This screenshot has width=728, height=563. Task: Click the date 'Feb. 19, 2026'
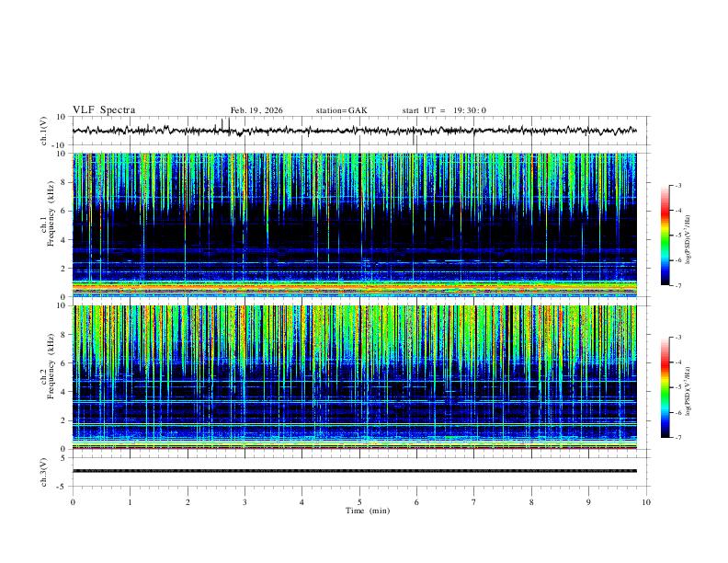coord(256,110)
